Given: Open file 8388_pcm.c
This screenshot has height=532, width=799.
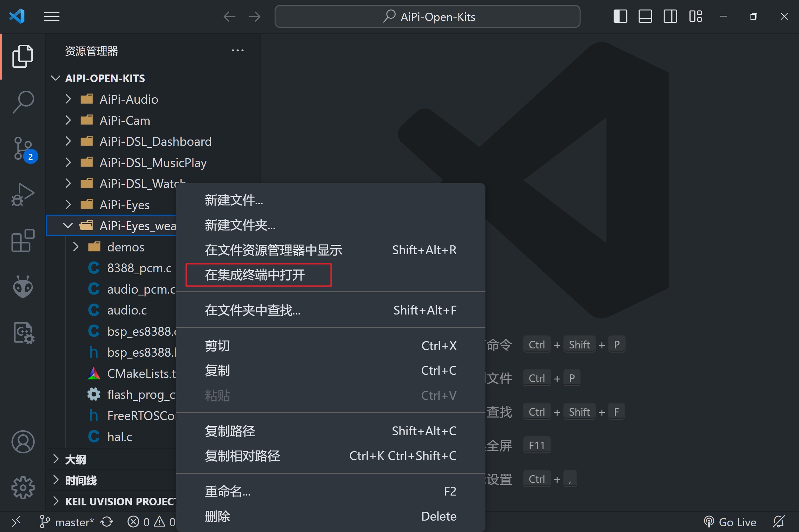Looking at the screenshot, I should click(x=111, y=268).
